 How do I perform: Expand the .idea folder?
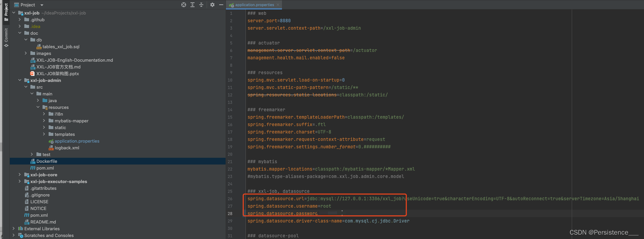tap(20, 26)
